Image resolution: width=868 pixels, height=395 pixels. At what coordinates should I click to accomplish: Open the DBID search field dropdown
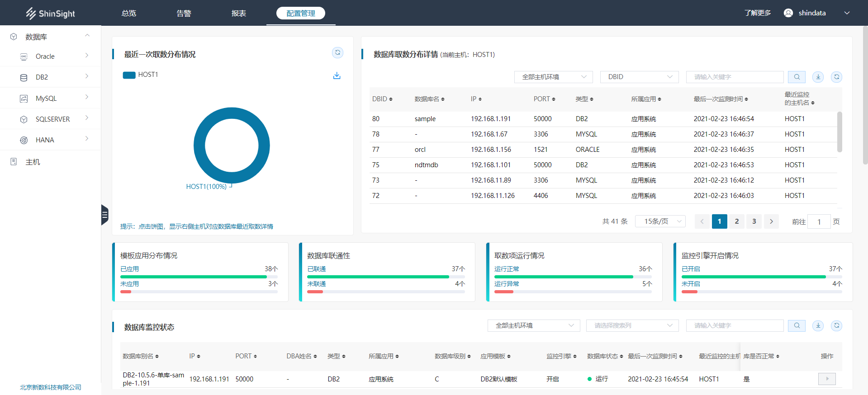click(639, 77)
